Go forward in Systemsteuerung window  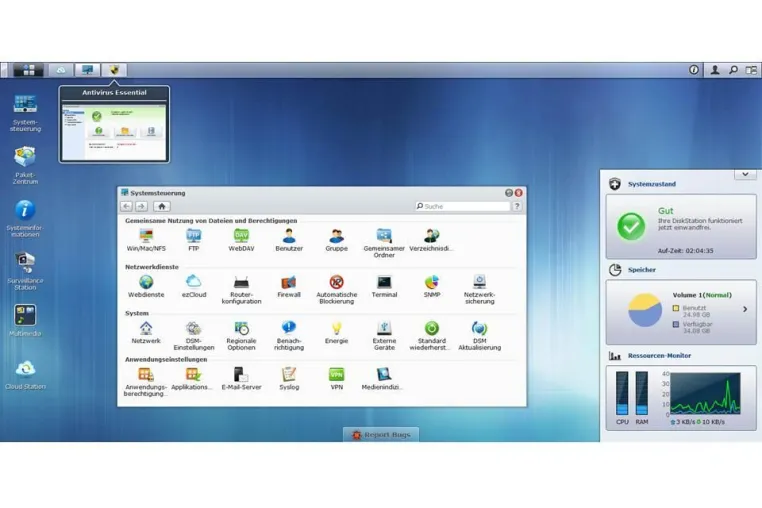pos(141,206)
